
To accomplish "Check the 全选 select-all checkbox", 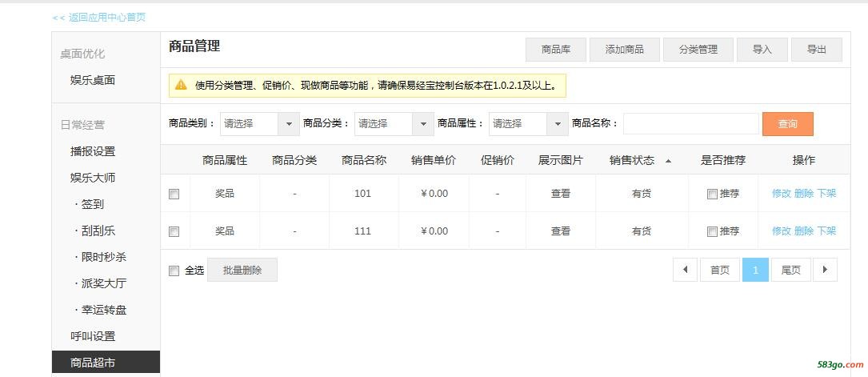I will (174, 271).
